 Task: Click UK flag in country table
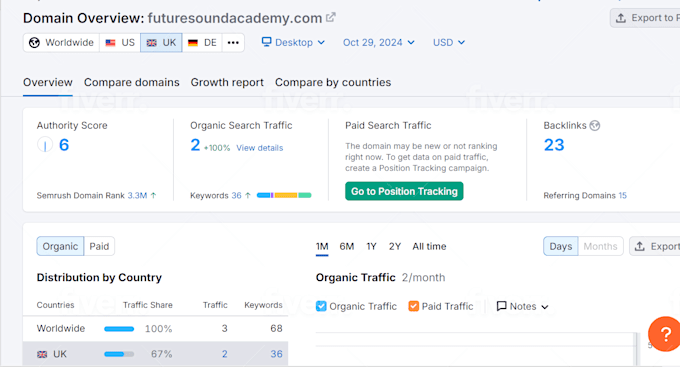pos(42,354)
